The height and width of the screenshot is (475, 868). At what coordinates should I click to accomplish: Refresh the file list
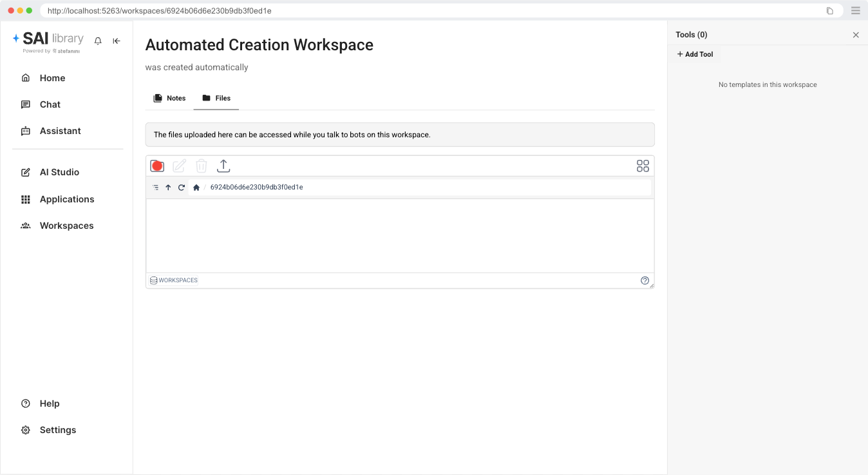182,188
